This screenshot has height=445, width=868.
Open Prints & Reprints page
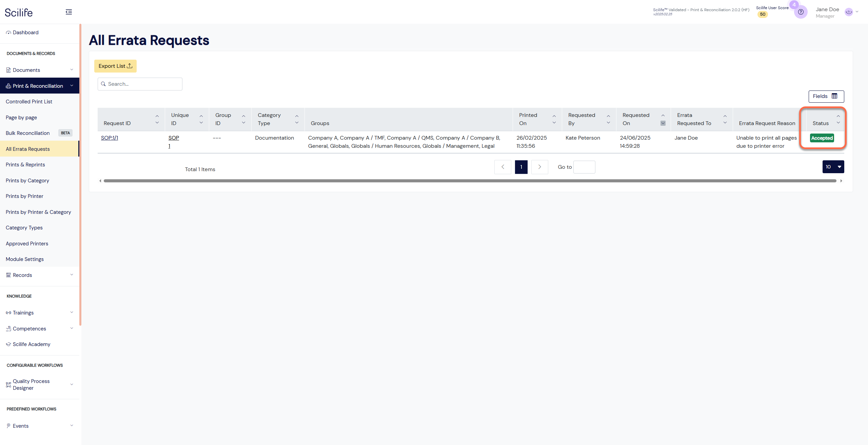[x=25, y=165]
